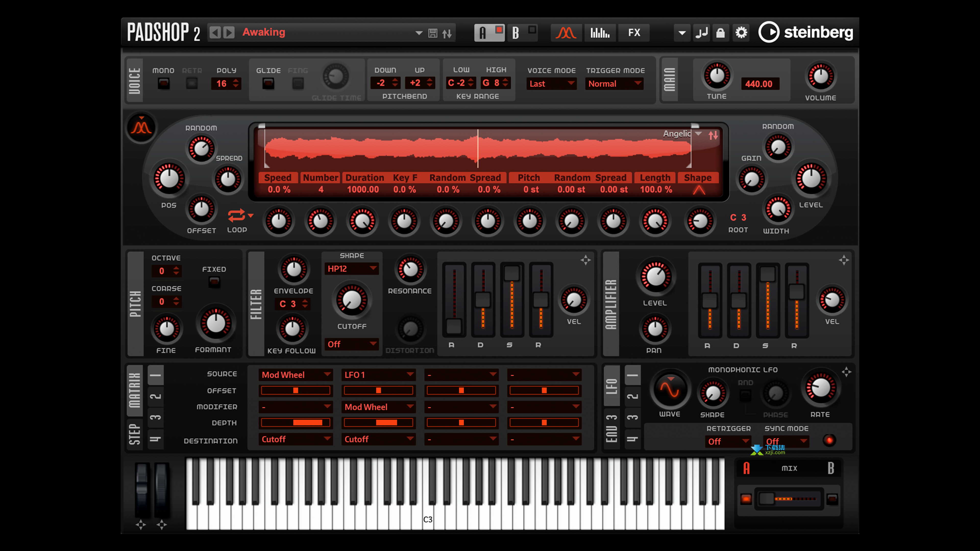The image size is (980, 551).
Task: Toggle layer A on button in Mix
Action: (746, 498)
